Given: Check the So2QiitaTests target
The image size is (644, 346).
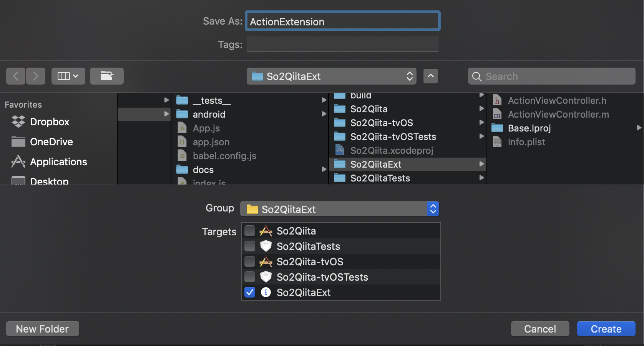Looking at the screenshot, I should [x=249, y=246].
